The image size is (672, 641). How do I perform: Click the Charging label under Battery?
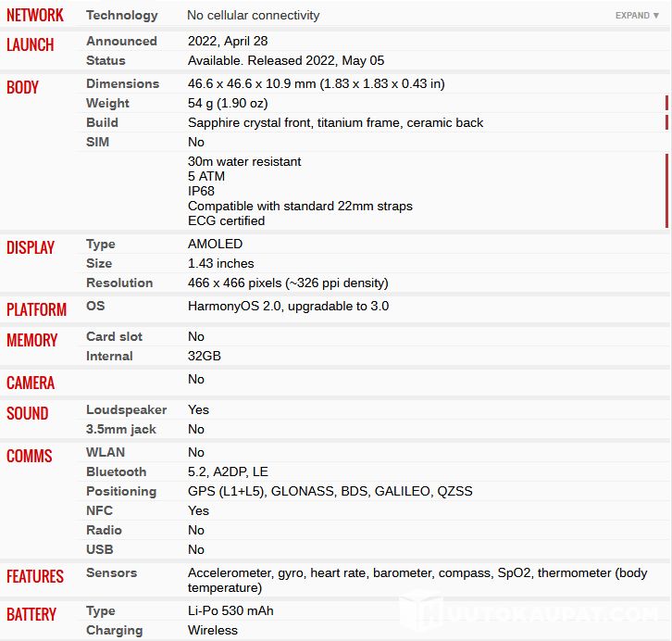(114, 630)
